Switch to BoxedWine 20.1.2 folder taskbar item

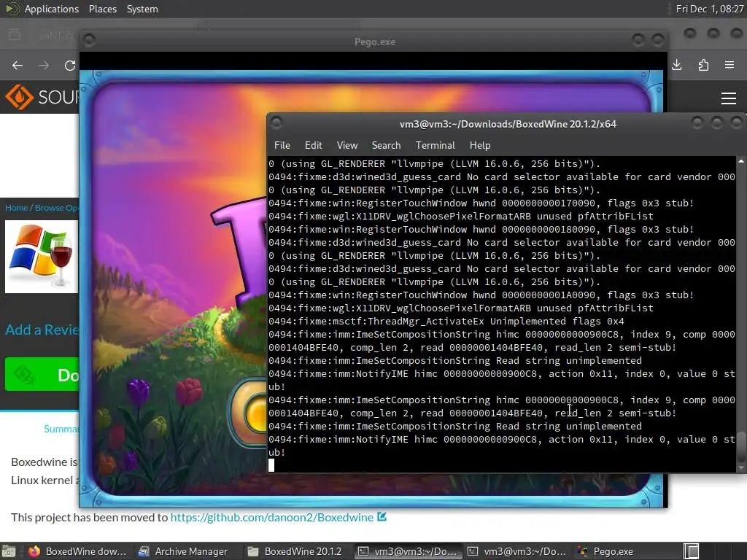tap(295, 551)
